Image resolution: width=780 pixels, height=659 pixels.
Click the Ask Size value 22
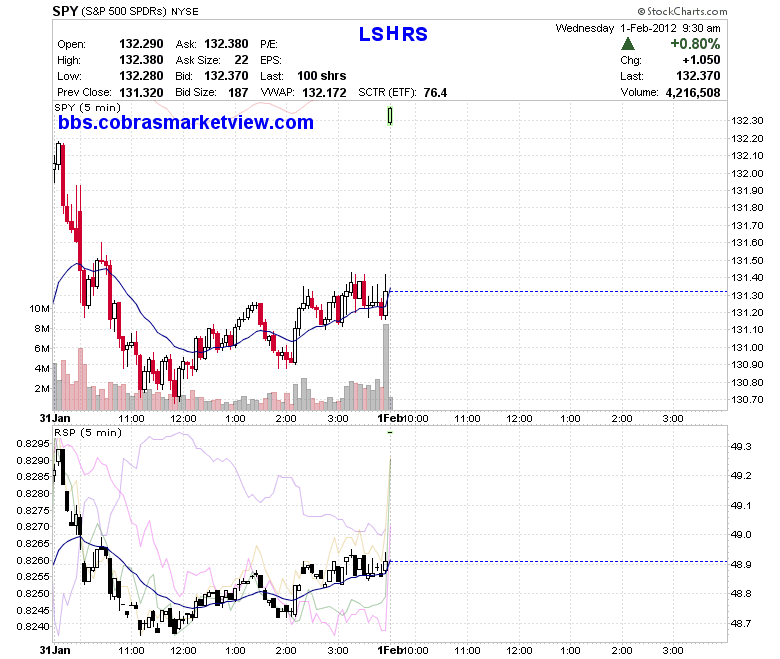click(241, 60)
